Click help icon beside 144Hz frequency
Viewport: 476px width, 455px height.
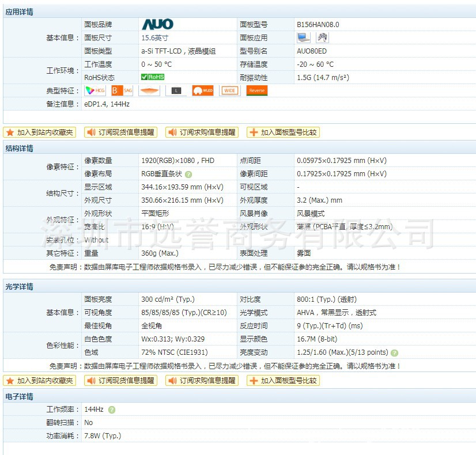click(112, 409)
